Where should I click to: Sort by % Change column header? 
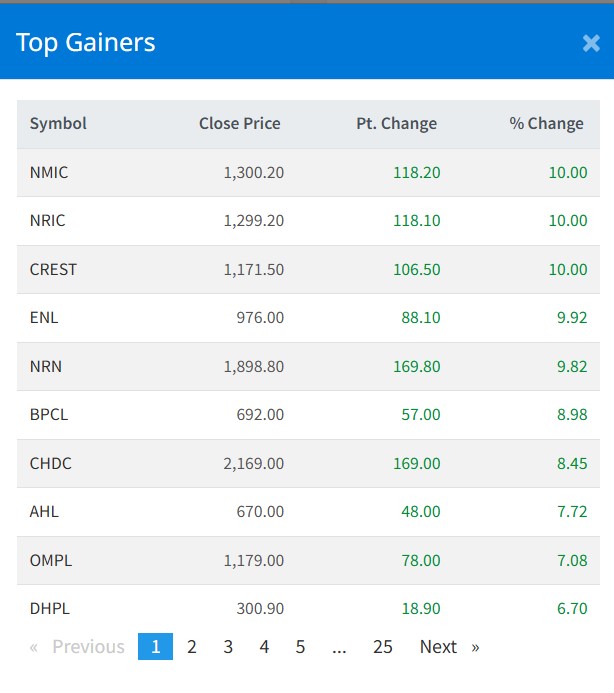pos(546,124)
